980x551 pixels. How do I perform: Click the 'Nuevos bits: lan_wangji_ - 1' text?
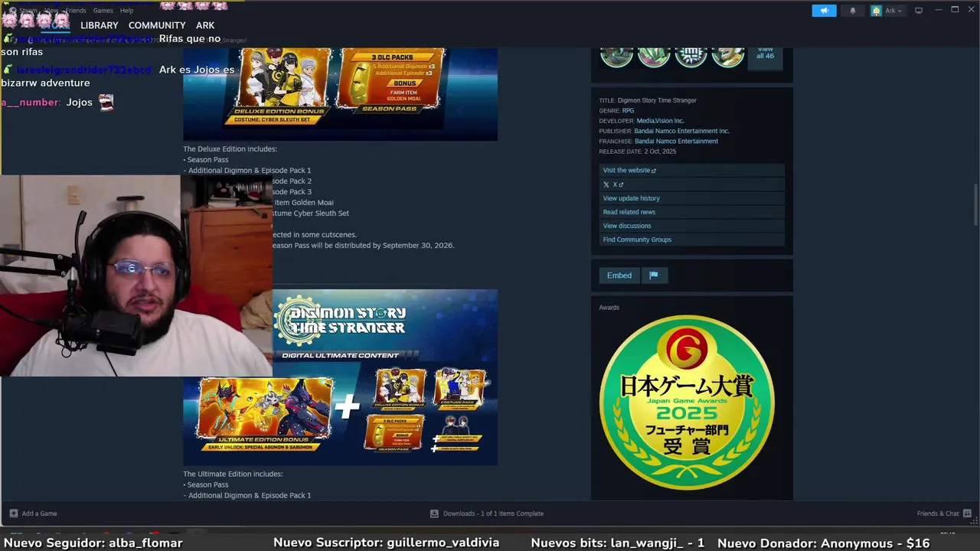tap(617, 543)
